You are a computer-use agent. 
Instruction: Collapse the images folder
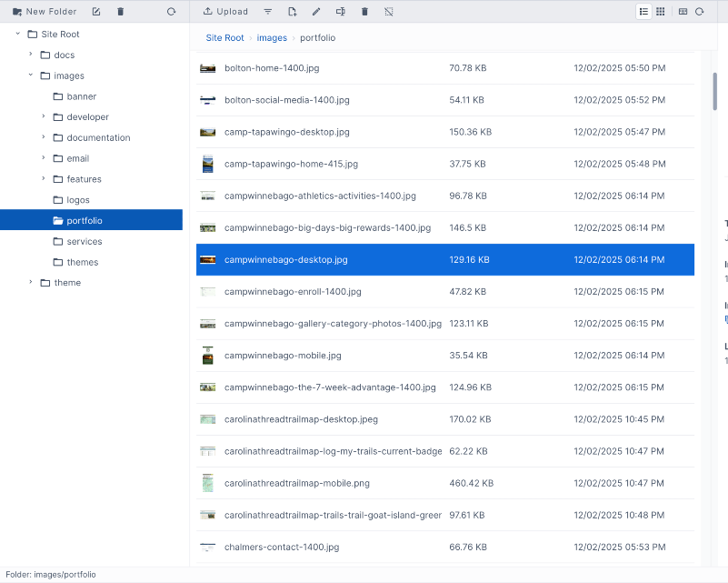30,75
